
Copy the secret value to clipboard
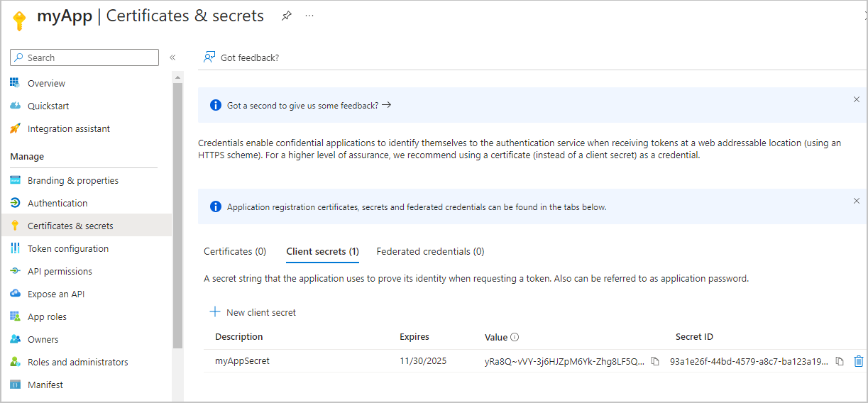coord(655,361)
